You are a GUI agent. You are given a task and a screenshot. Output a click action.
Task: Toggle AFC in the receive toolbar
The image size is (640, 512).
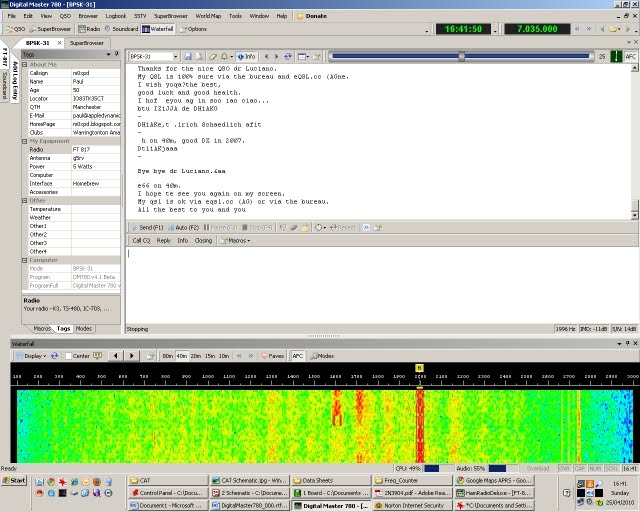coord(631,57)
